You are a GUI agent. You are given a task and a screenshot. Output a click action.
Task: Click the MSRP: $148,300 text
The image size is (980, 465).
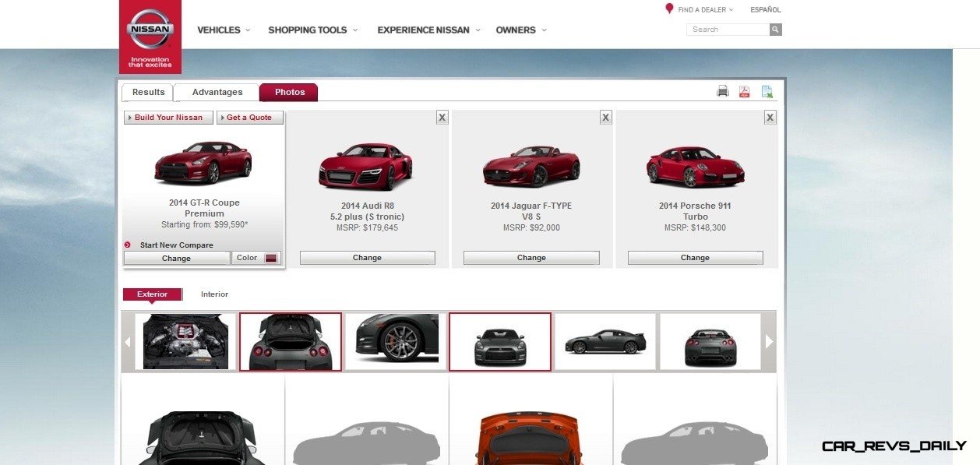coord(695,228)
